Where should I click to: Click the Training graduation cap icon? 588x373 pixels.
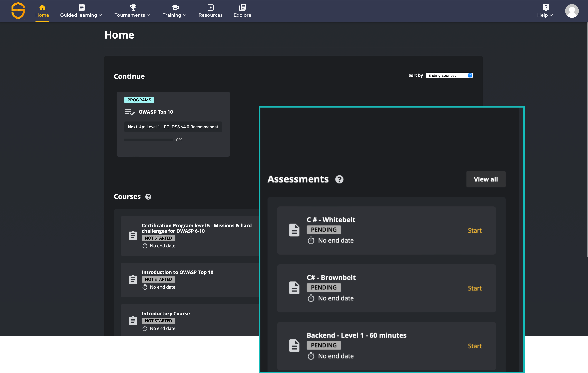pyautogui.click(x=175, y=8)
